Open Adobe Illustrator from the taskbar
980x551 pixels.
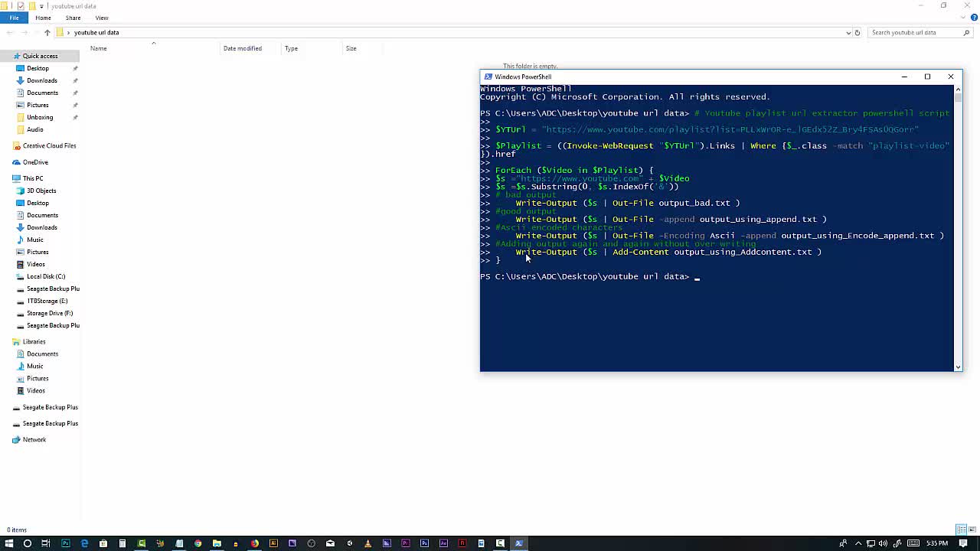pos(273,543)
